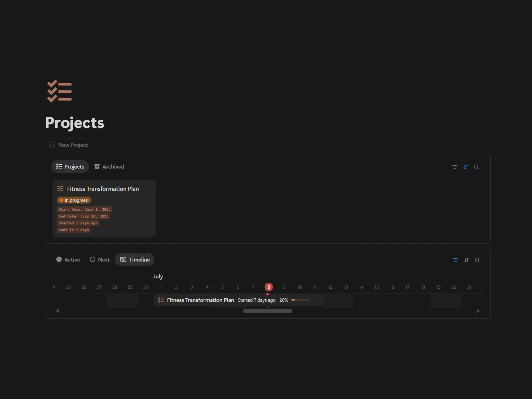Open the filter icon in Projects panel
Image resolution: width=532 pixels, height=399 pixels.
(455, 167)
